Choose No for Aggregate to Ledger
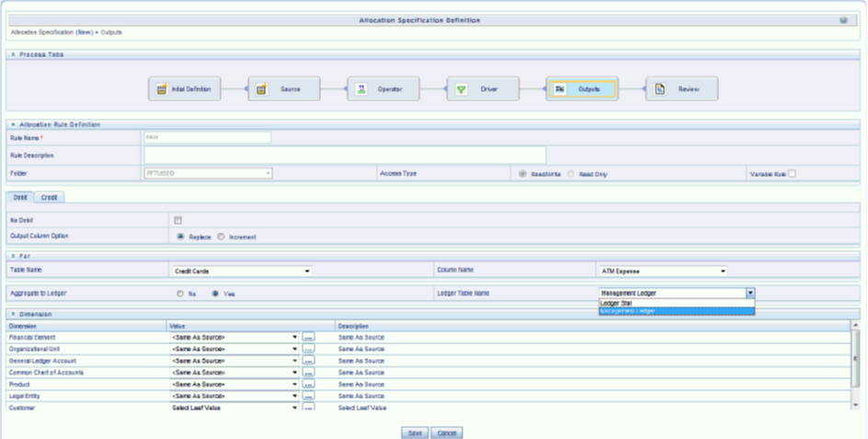The width and height of the screenshot is (868, 439). click(180, 294)
